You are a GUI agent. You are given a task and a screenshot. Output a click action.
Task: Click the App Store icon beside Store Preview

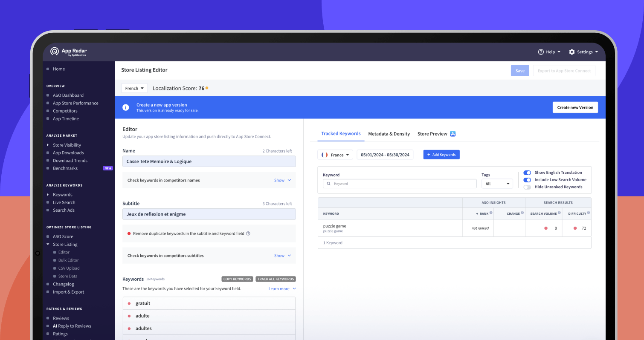coord(453,134)
